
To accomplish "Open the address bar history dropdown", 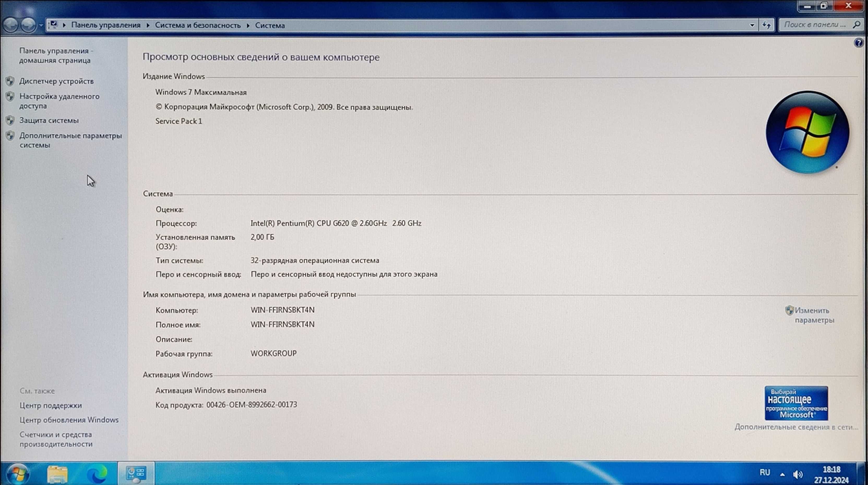I will click(x=752, y=25).
